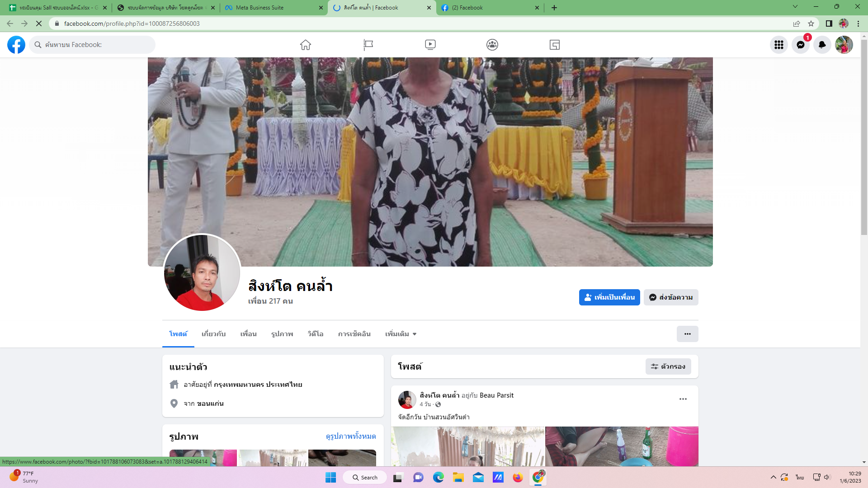The image size is (868, 488).
Task: Switch to the รูปภาพ tab
Action: tap(282, 334)
